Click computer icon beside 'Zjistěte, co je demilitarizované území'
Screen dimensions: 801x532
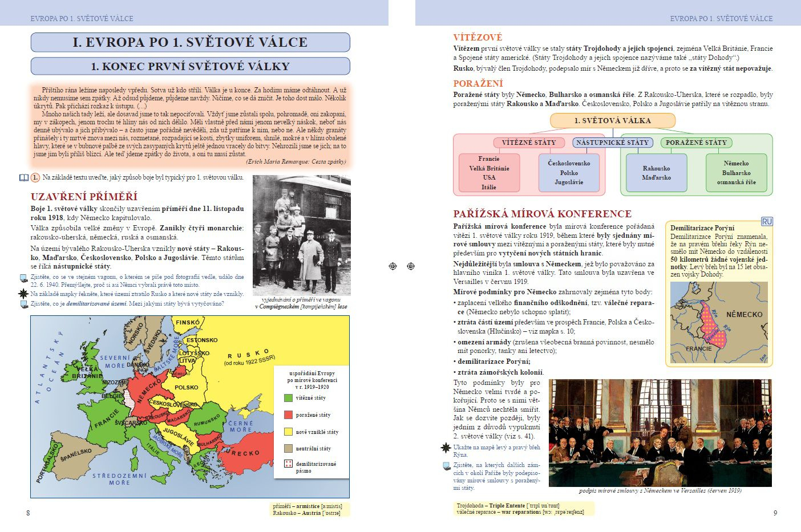23,304
